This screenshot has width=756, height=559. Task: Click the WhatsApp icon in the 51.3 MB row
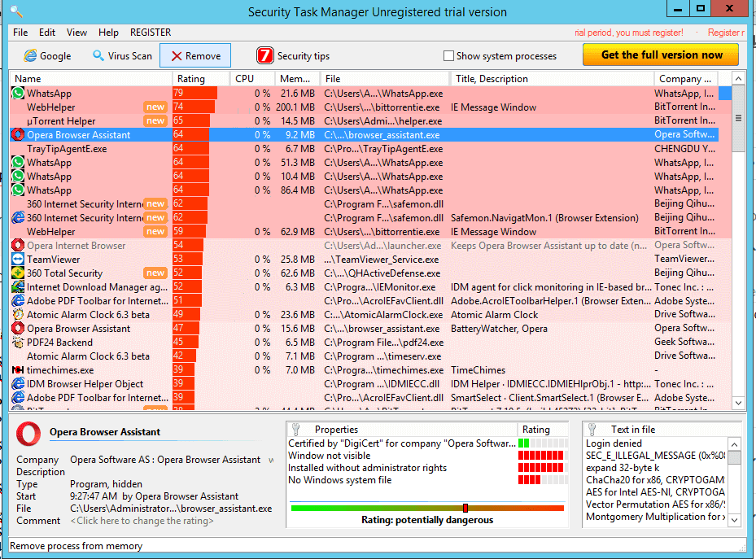18,163
